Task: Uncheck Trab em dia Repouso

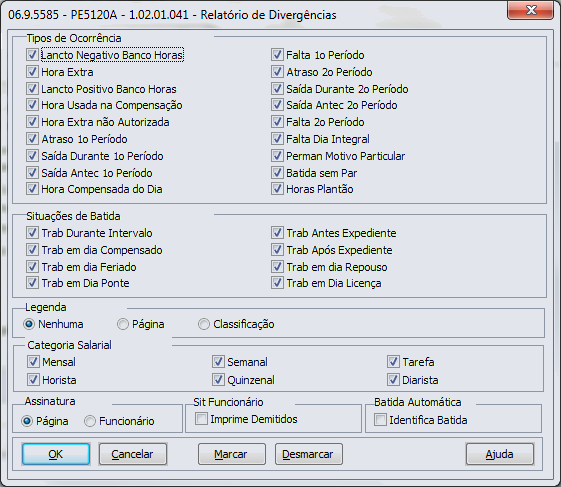Action: [x=277, y=267]
